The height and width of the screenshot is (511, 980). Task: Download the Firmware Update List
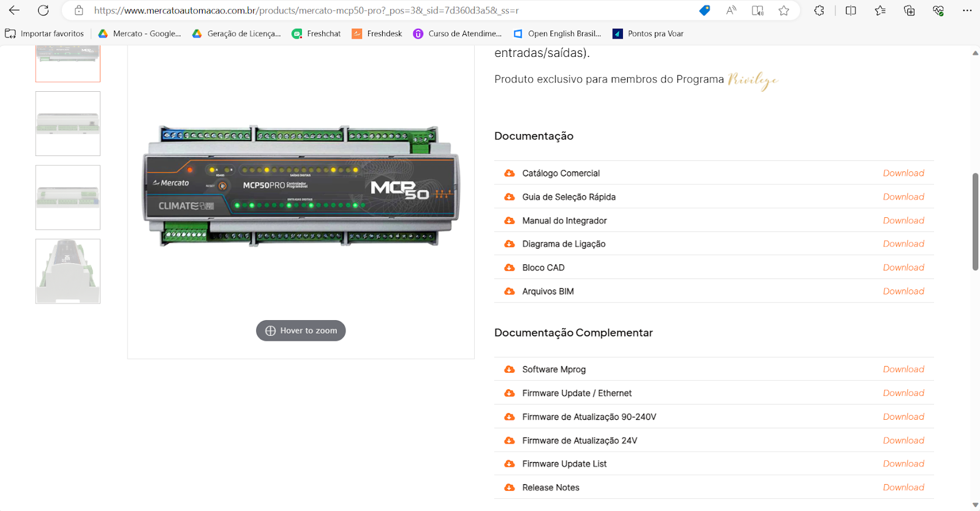(x=903, y=463)
